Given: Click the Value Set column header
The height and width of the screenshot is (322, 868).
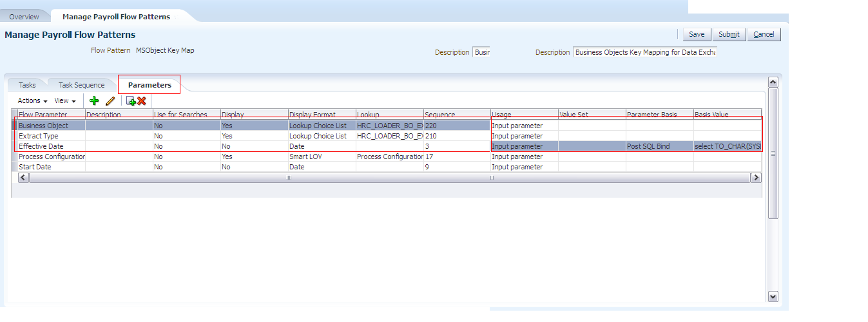Looking at the screenshot, I should tap(592, 115).
